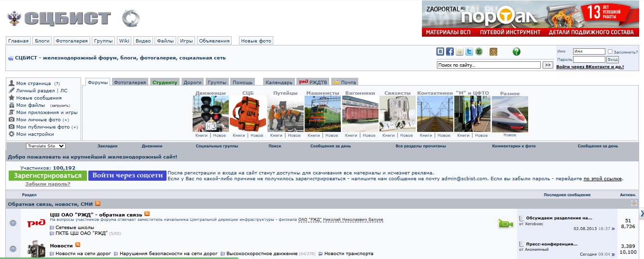Image resolution: width=644 pixels, height=259 pixels.
Task: Click RSS icon beside Новости forum title
Action: tap(78, 245)
